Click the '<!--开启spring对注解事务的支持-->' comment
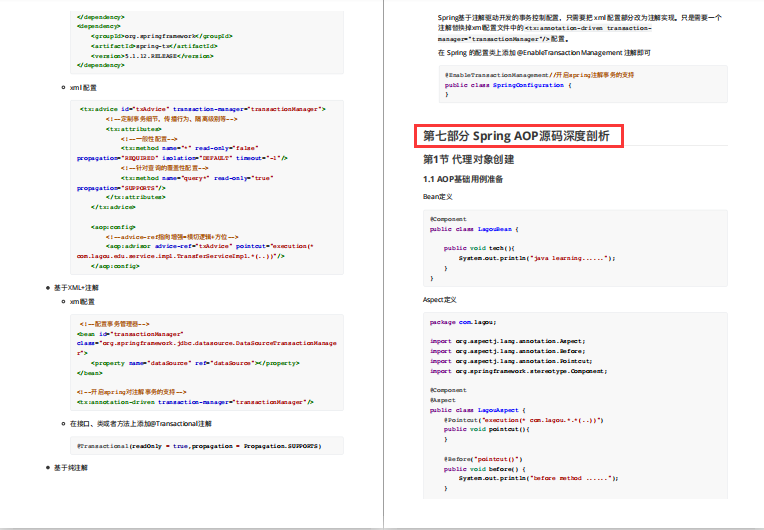 pyautogui.click(x=132, y=392)
